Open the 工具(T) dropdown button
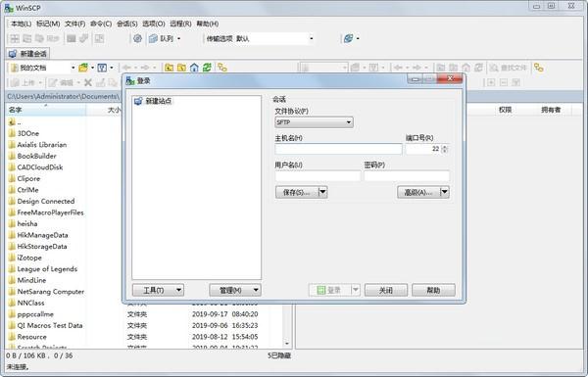 tap(158, 290)
